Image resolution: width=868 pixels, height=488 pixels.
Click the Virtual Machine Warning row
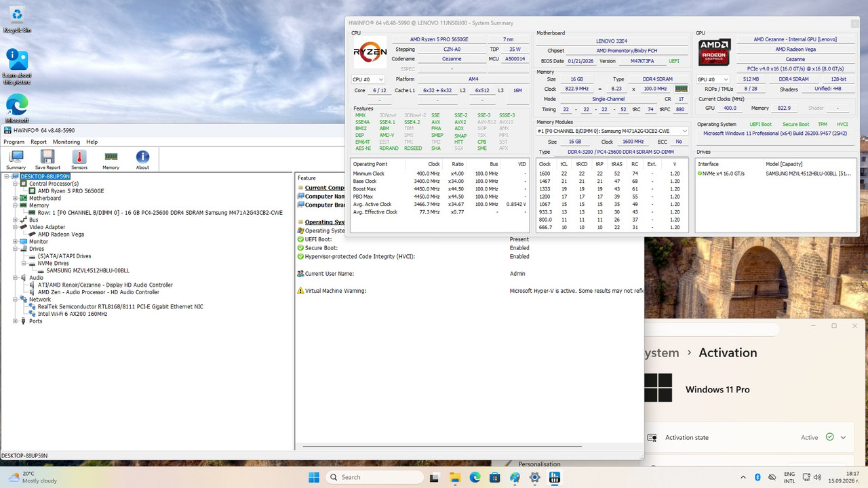470,291
